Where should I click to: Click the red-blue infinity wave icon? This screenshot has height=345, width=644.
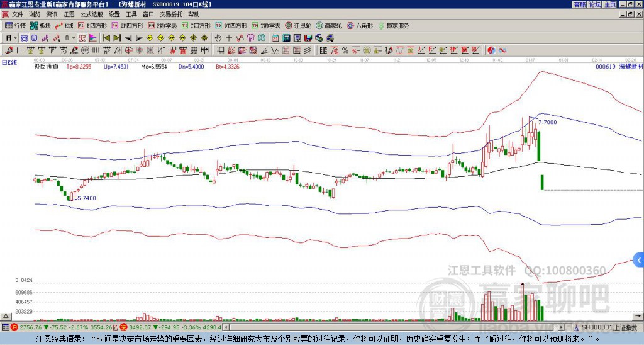pos(502,50)
